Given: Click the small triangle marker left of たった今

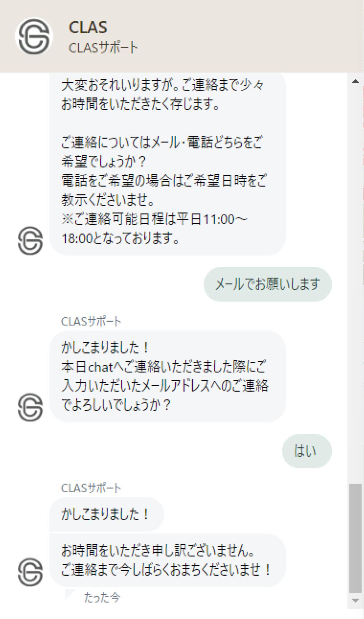Looking at the screenshot, I should (70, 594).
